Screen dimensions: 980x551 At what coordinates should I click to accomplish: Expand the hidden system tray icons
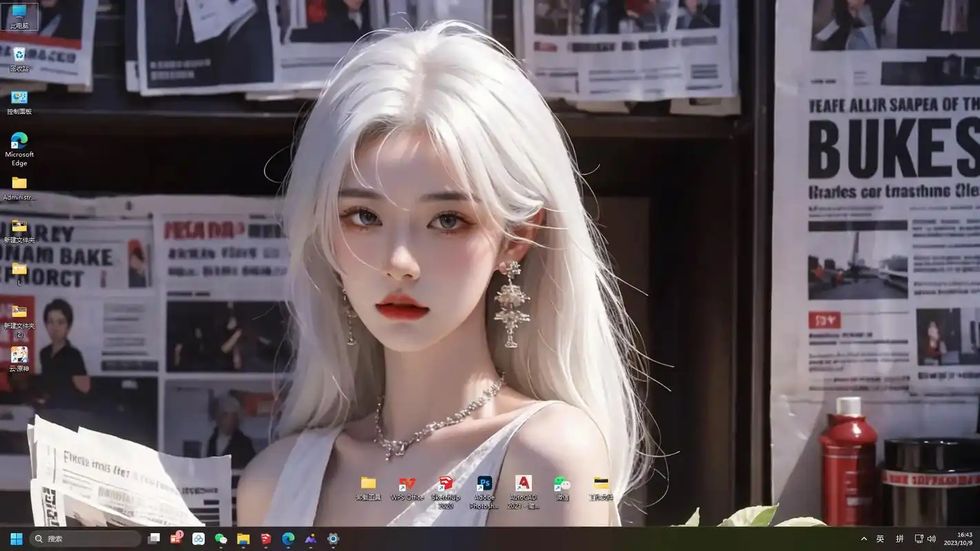click(x=864, y=539)
